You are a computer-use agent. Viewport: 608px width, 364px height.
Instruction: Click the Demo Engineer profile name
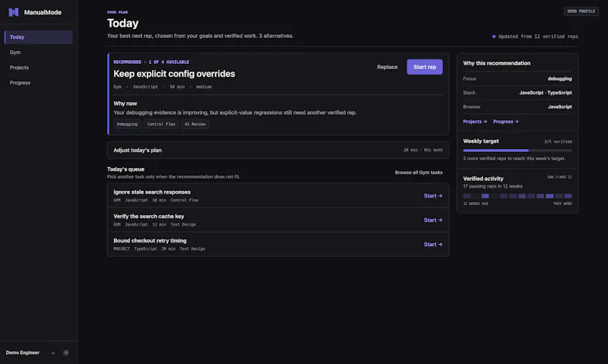(23, 353)
